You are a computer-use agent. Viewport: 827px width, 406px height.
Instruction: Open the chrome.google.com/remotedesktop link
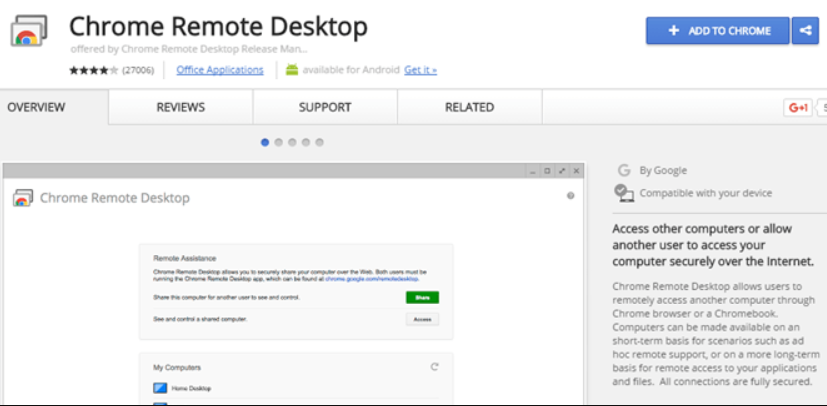372,279
